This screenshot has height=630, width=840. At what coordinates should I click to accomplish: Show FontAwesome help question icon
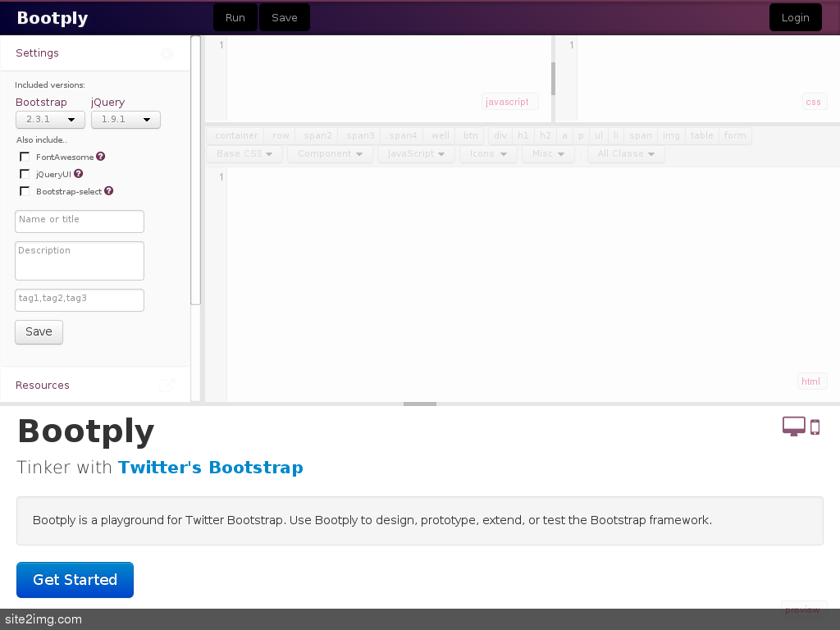tap(101, 157)
